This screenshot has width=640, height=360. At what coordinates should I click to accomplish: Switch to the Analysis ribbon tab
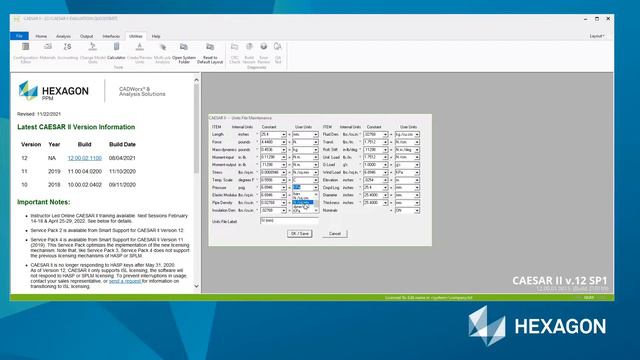pos(63,36)
